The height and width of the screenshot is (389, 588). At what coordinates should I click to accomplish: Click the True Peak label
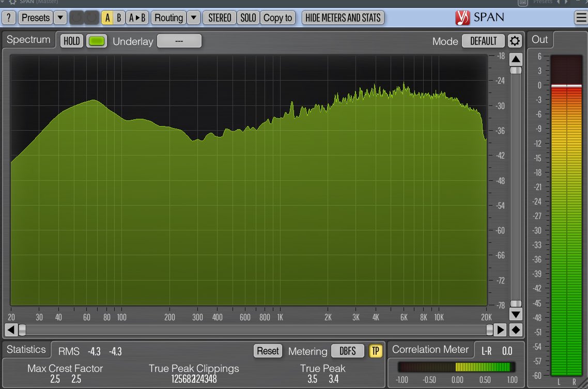pyautogui.click(x=322, y=368)
